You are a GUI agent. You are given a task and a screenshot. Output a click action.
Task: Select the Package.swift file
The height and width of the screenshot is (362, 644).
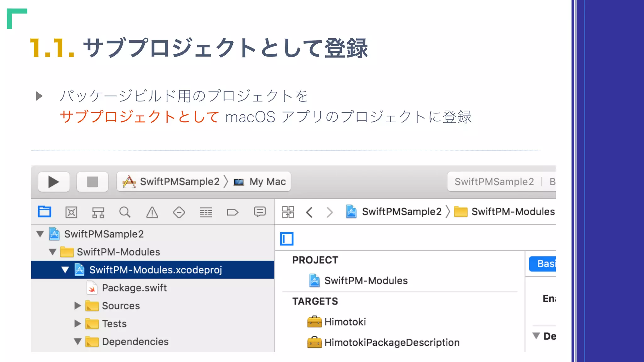134,288
